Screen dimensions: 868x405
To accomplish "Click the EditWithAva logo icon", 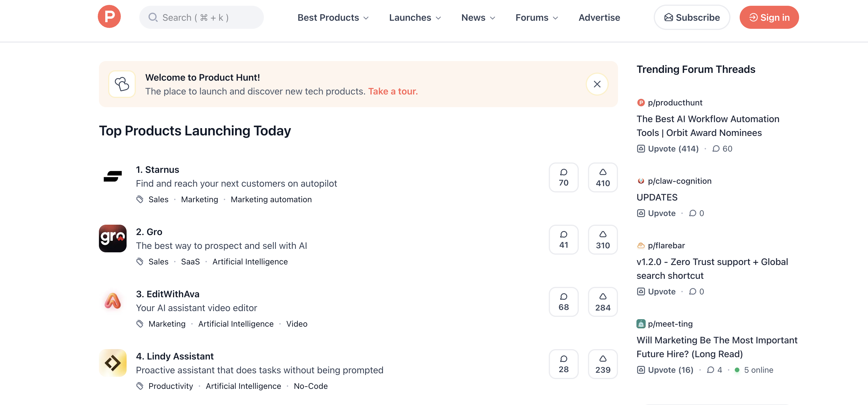I will coord(112,301).
